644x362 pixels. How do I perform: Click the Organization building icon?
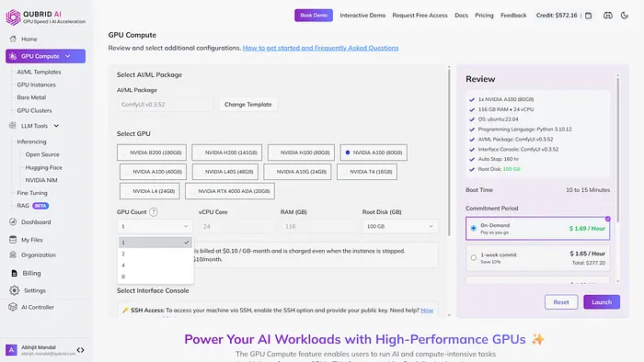(x=13, y=255)
